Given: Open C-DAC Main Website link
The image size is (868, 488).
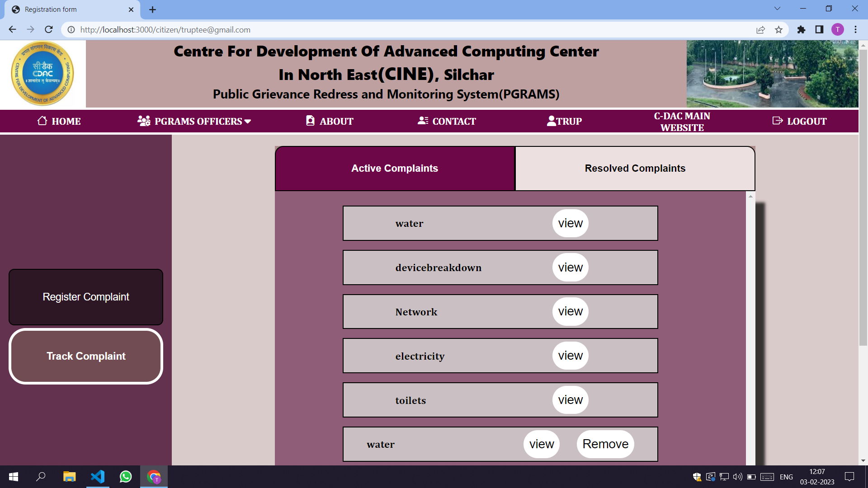Looking at the screenshot, I should coord(682,122).
